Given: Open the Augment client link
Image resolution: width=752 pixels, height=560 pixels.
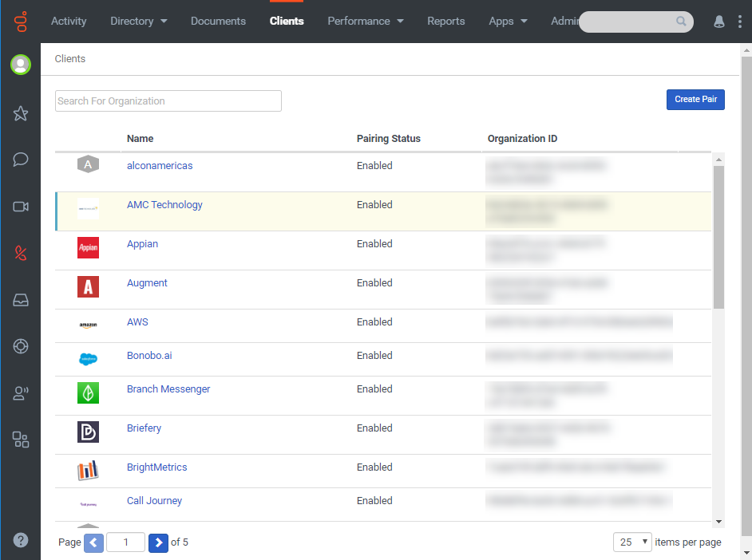Looking at the screenshot, I should [x=147, y=283].
